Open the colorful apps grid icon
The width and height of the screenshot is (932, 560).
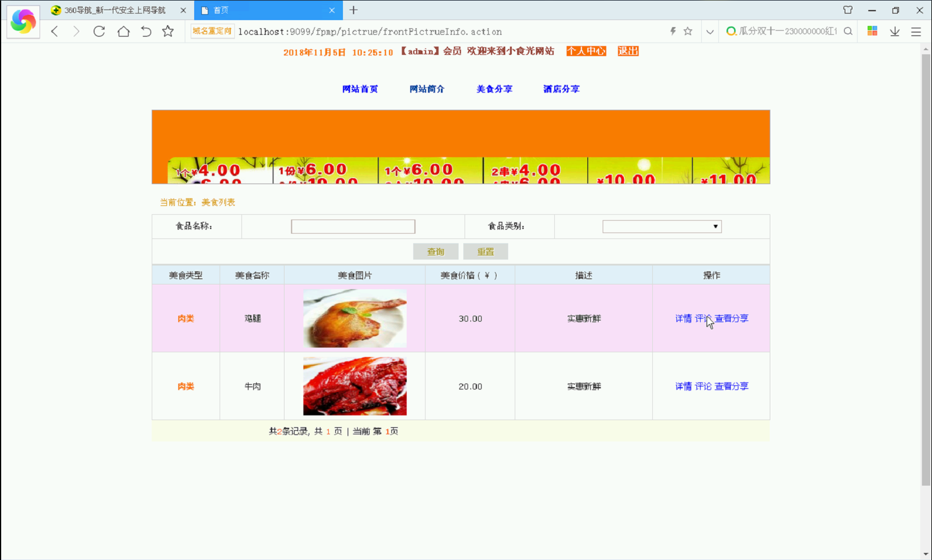point(872,31)
